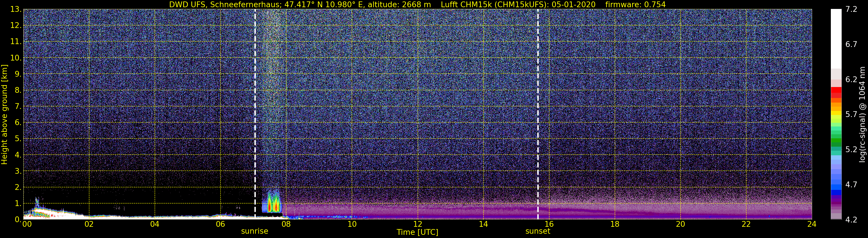The height and width of the screenshot is (238, 868).
Task: Click the height axis tick '5.'
Action: tap(18, 139)
